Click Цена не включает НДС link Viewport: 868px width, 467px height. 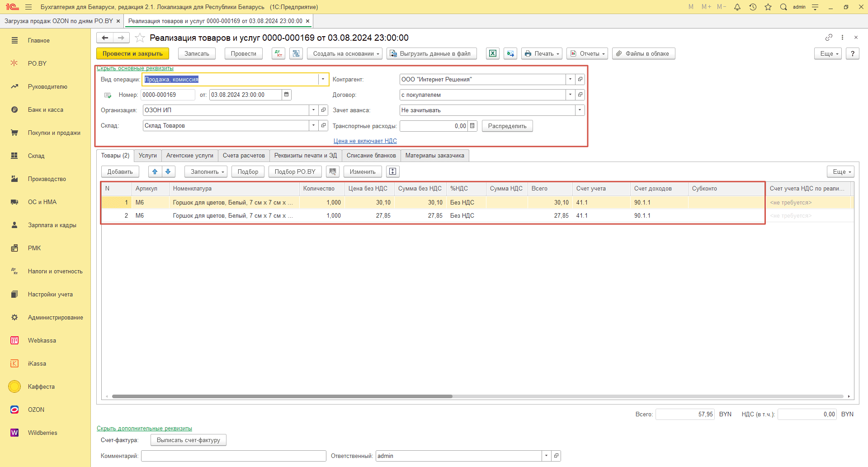(x=365, y=141)
